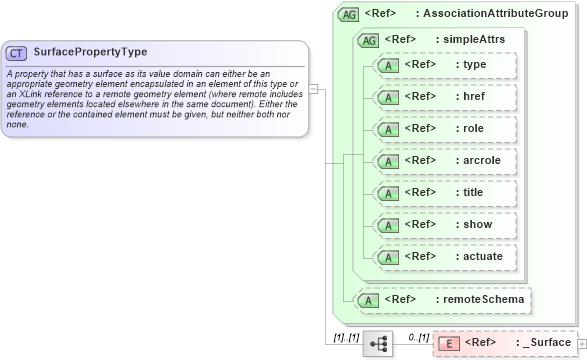Select the 'role' attribute name
This screenshot has width=587, height=360.
point(474,128)
